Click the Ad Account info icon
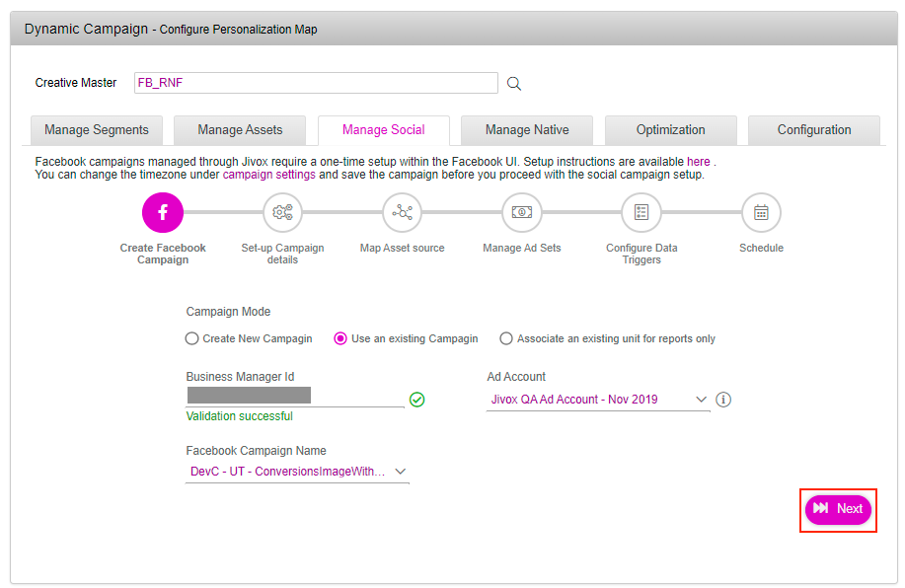This screenshot has width=905, height=588. (x=723, y=400)
